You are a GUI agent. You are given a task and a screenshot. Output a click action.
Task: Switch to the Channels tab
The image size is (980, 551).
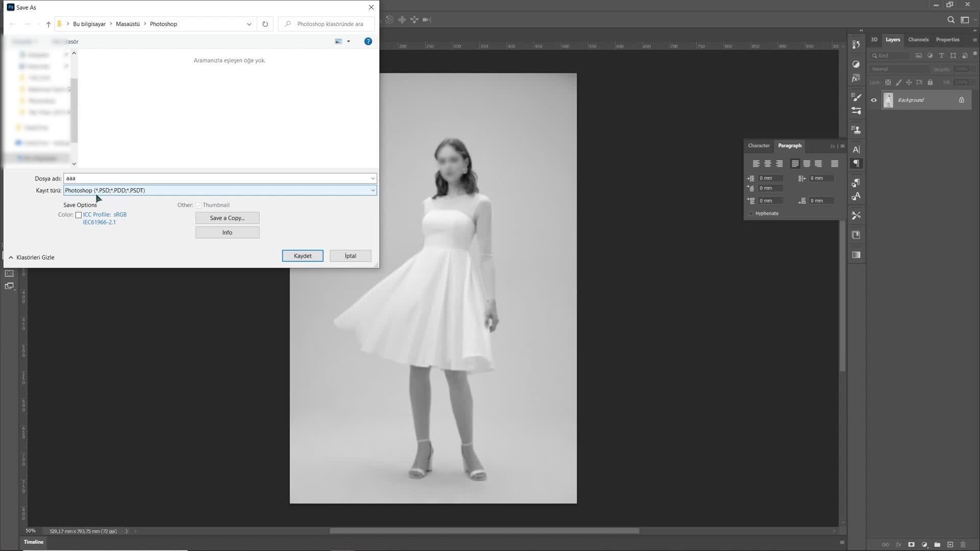pyautogui.click(x=918, y=39)
